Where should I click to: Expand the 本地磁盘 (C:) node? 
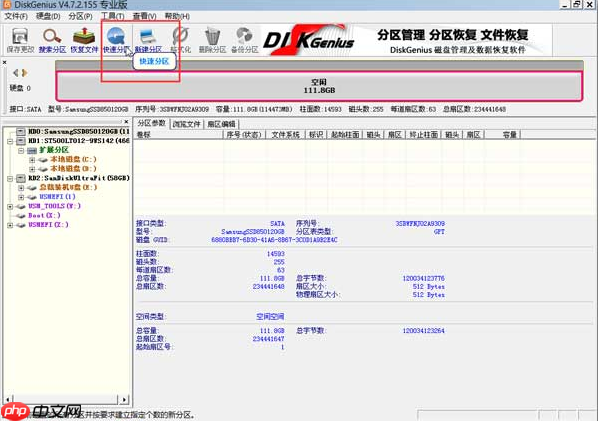32,160
